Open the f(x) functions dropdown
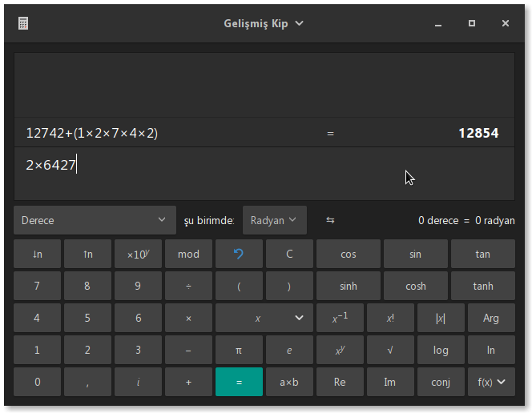This screenshot has width=532, height=413. point(491,382)
